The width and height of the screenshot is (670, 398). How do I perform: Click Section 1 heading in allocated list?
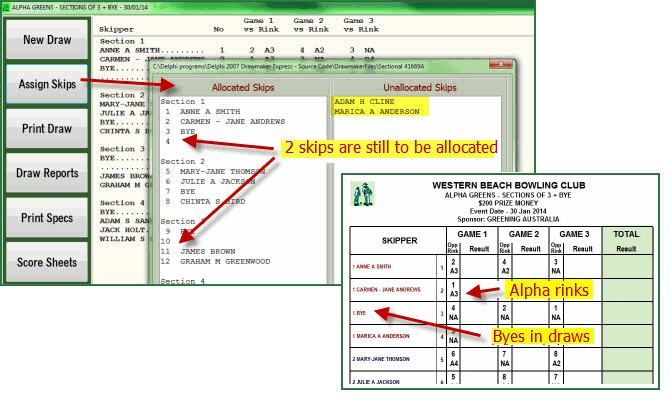click(182, 102)
